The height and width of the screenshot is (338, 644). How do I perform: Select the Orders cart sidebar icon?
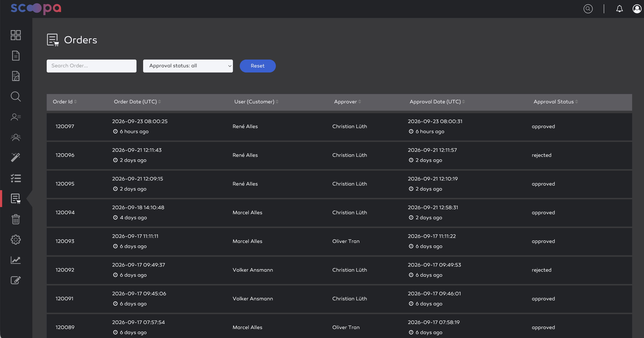(16, 199)
